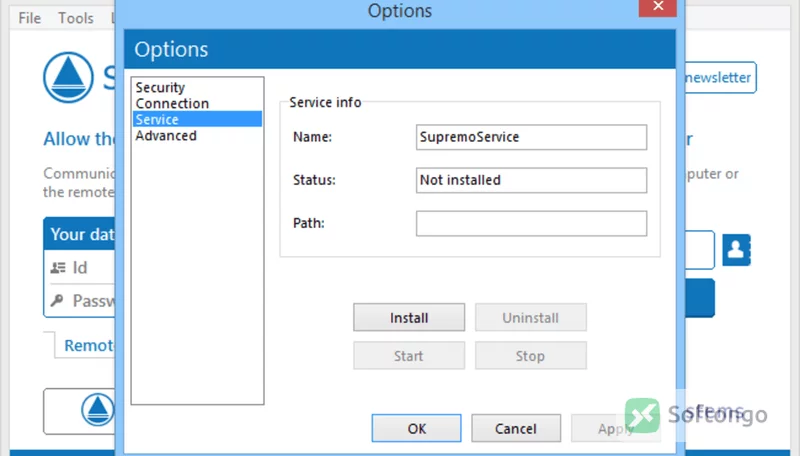Click the Install service button
The width and height of the screenshot is (800, 456).
tap(409, 317)
